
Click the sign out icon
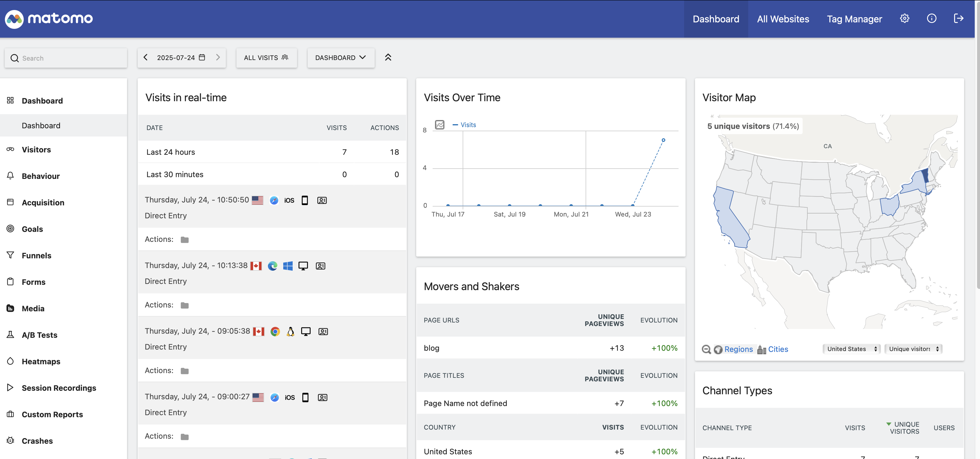(x=958, y=19)
